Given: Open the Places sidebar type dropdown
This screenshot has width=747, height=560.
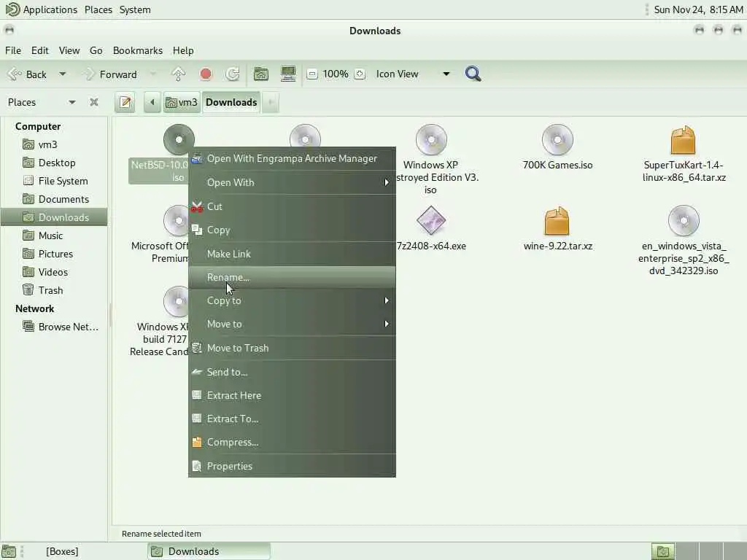Looking at the screenshot, I should pos(42,102).
